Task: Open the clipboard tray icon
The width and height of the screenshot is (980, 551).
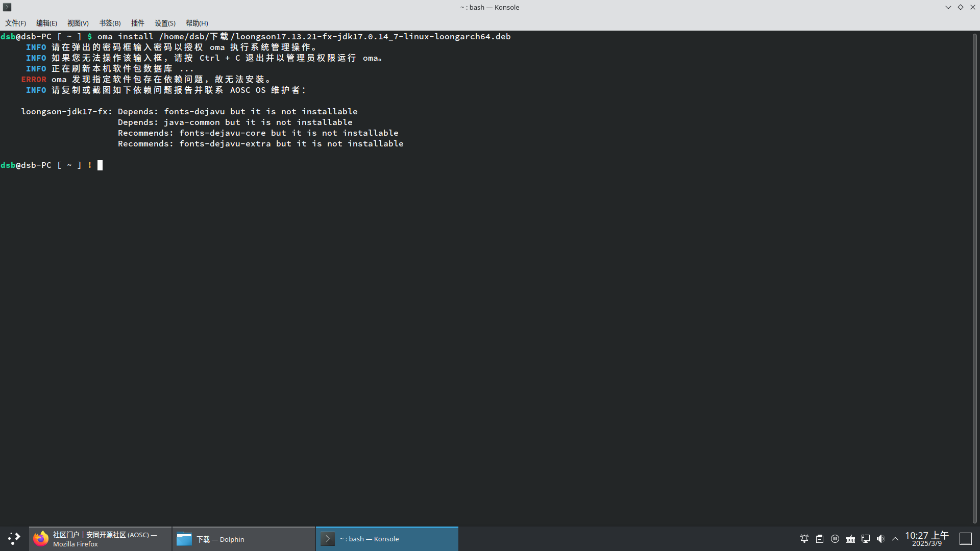Action: pos(820,539)
